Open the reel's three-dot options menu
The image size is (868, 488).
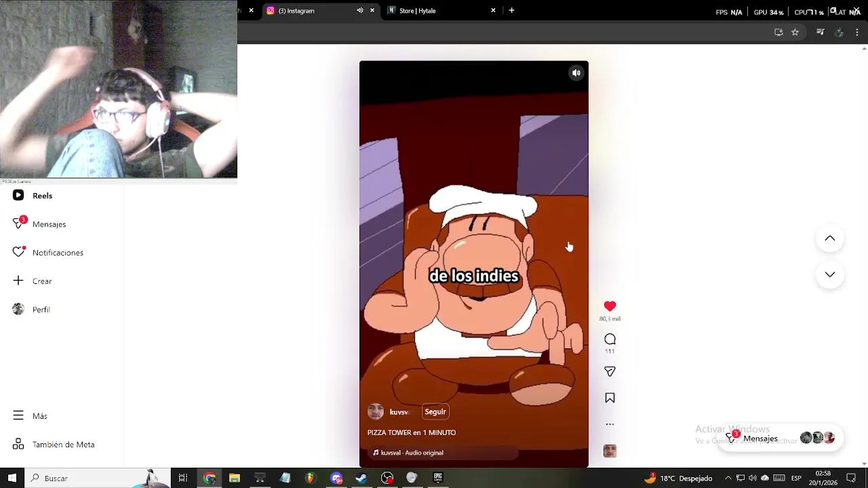pyautogui.click(x=610, y=424)
